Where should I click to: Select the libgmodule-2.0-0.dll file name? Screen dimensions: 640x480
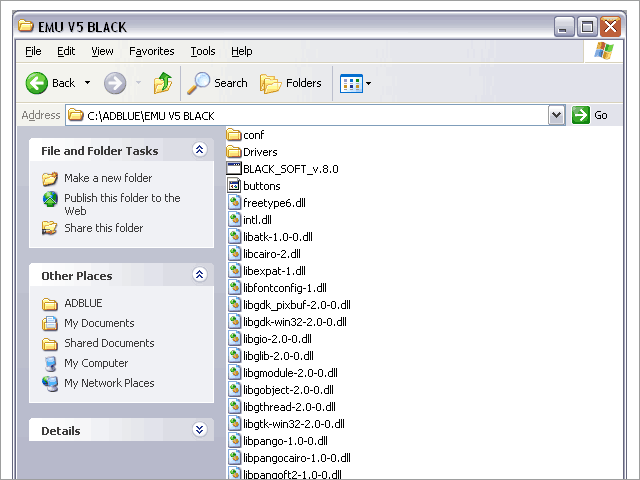pyautogui.click(x=290, y=373)
